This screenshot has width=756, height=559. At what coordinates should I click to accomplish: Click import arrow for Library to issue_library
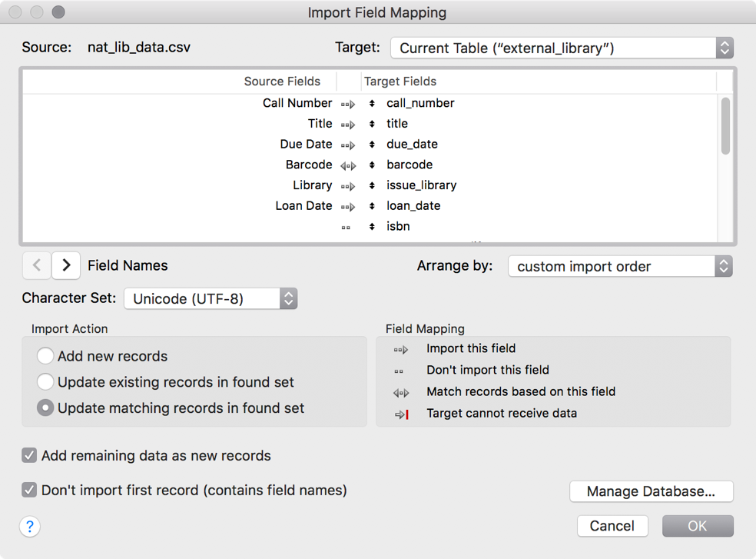pos(347,186)
